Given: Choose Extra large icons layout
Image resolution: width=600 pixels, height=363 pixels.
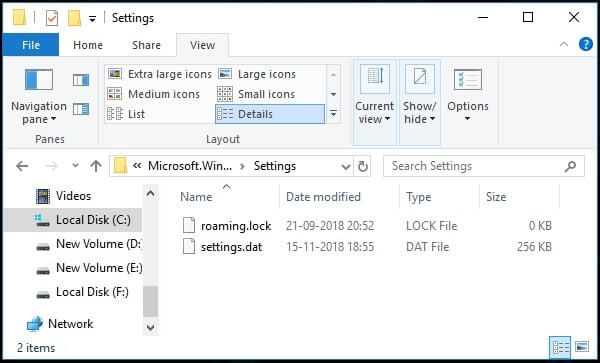Looking at the screenshot, I should pyautogui.click(x=159, y=74).
